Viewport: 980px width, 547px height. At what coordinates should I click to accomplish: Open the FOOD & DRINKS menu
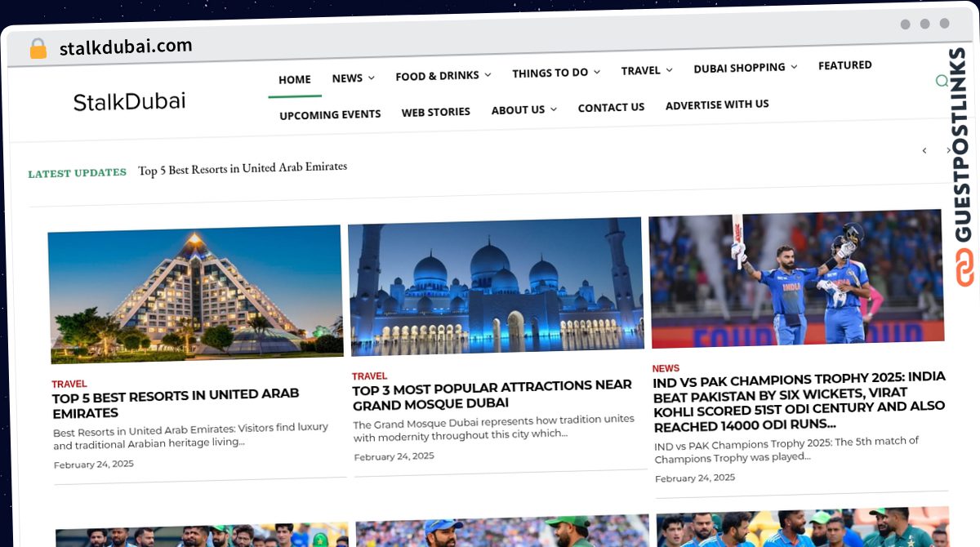pyautogui.click(x=437, y=76)
